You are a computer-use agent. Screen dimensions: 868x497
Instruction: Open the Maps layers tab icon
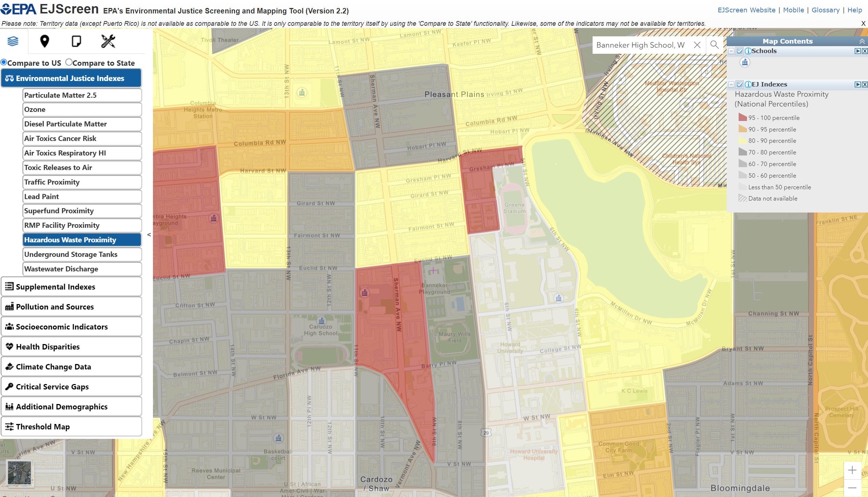pyautogui.click(x=13, y=41)
